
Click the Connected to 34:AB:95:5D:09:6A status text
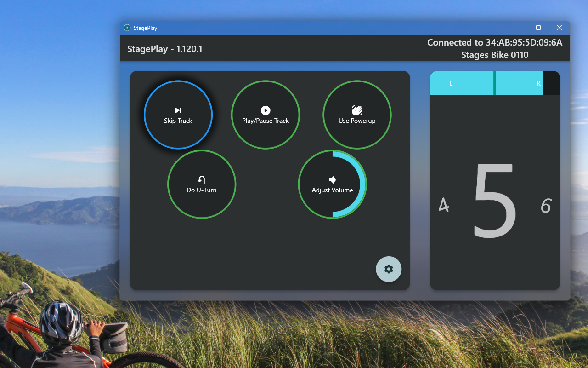(495, 42)
